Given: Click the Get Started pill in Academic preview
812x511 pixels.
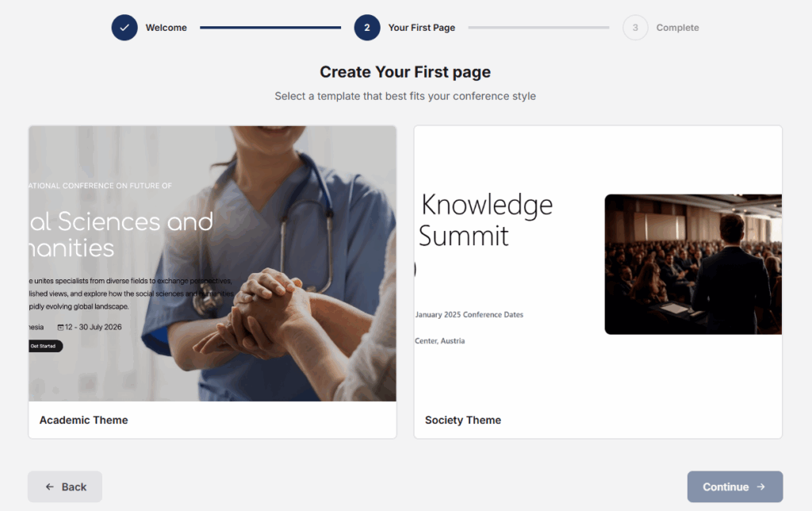Looking at the screenshot, I should click(45, 346).
